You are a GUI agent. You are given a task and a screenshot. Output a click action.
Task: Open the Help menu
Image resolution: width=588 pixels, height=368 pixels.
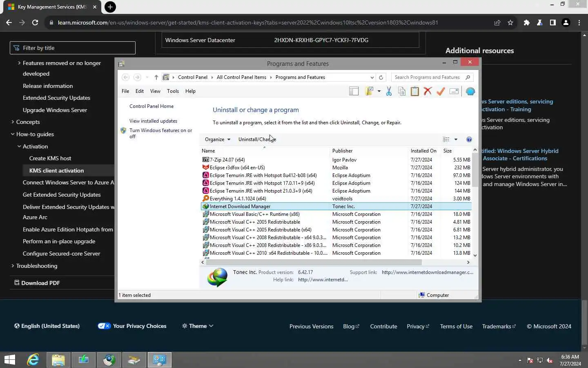point(190,91)
